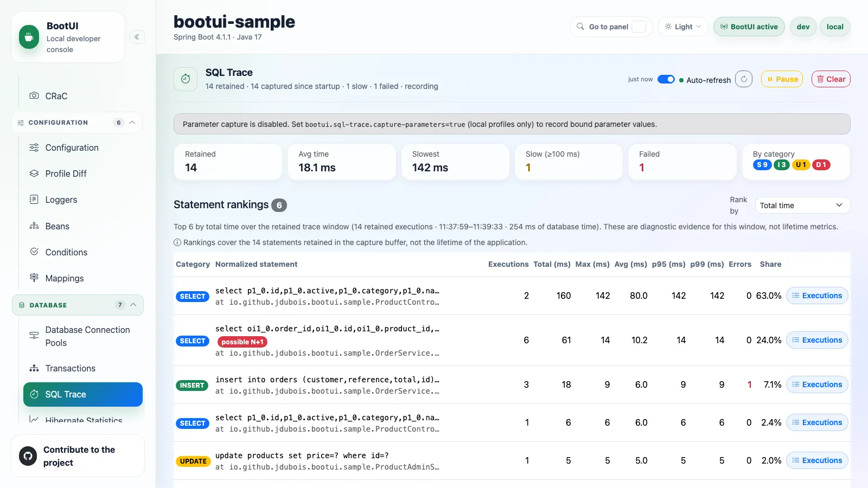The image size is (868, 488).
Task: Click the Slow (≥100 ms) stat card
Action: tap(569, 162)
